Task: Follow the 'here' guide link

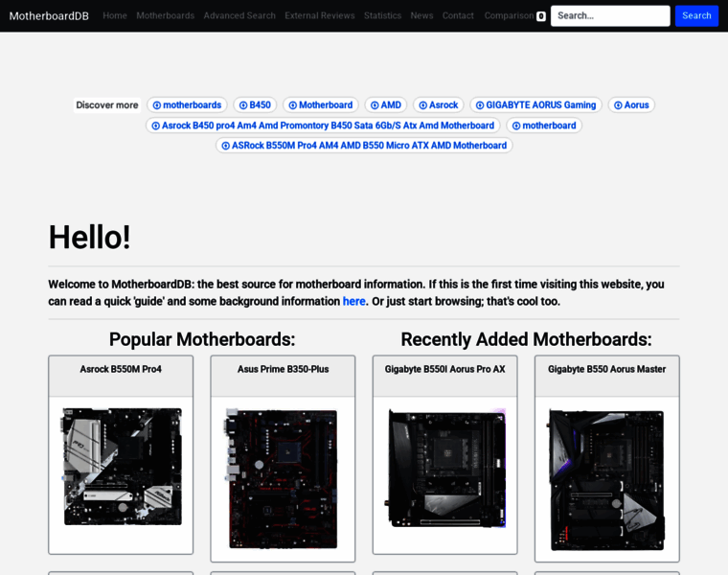Action: (x=353, y=301)
